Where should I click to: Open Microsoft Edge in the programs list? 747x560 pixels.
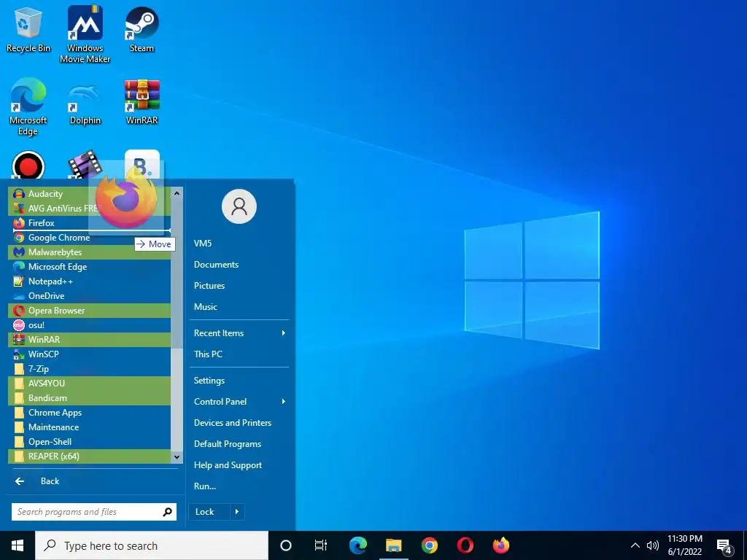tap(89, 267)
